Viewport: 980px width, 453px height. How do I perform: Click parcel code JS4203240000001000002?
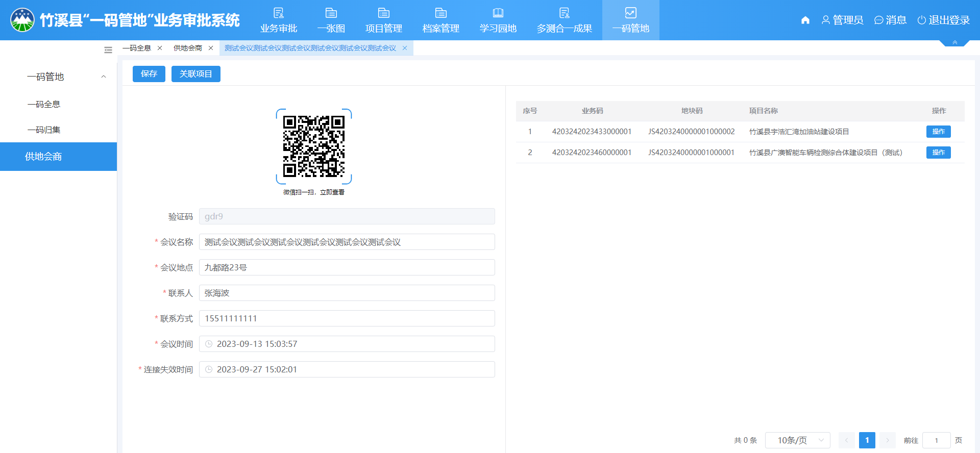pyautogui.click(x=692, y=132)
